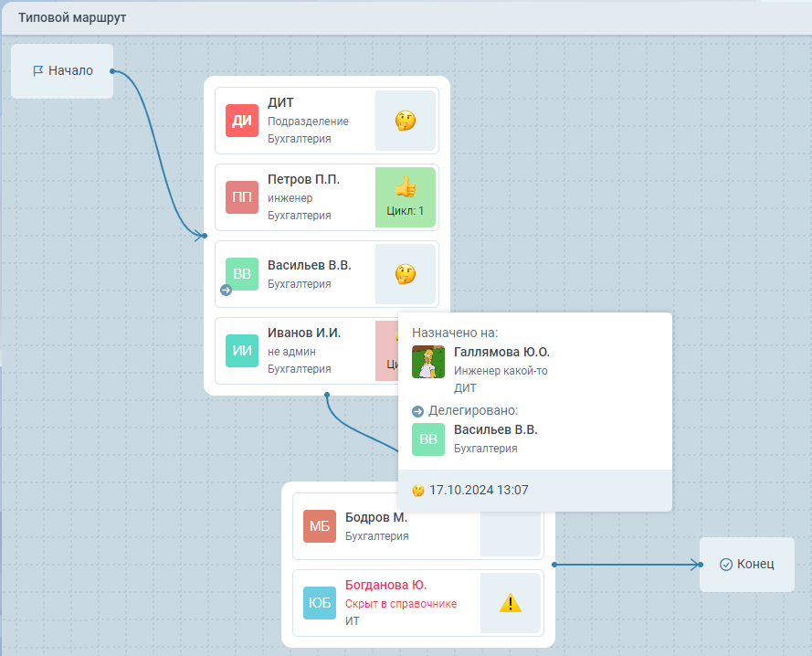Select the Конец end node
The width and height of the screenshot is (812, 656).
coord(746,565)
